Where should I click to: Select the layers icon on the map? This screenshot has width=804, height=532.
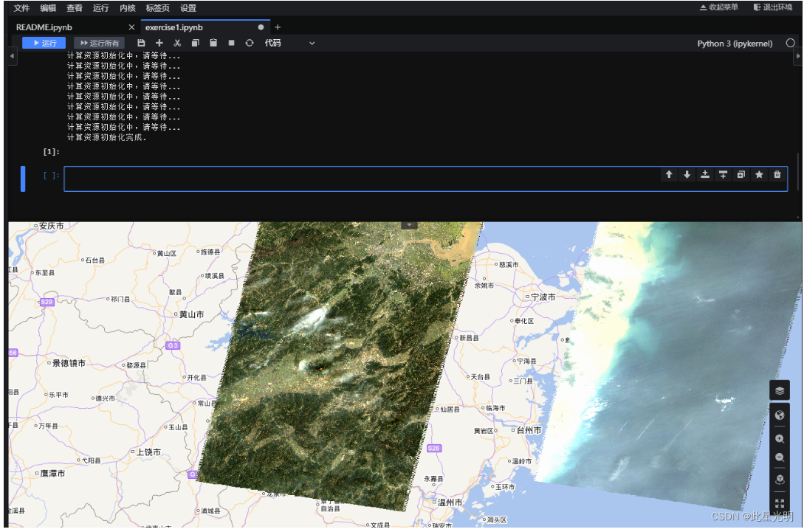point(780,390)
